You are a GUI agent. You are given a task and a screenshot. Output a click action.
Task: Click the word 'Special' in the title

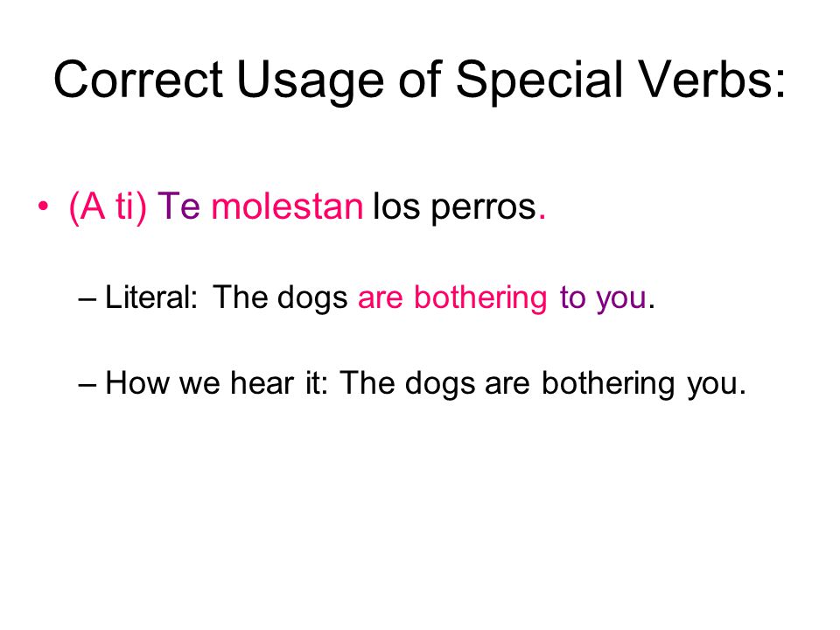[x=540, y=80]
